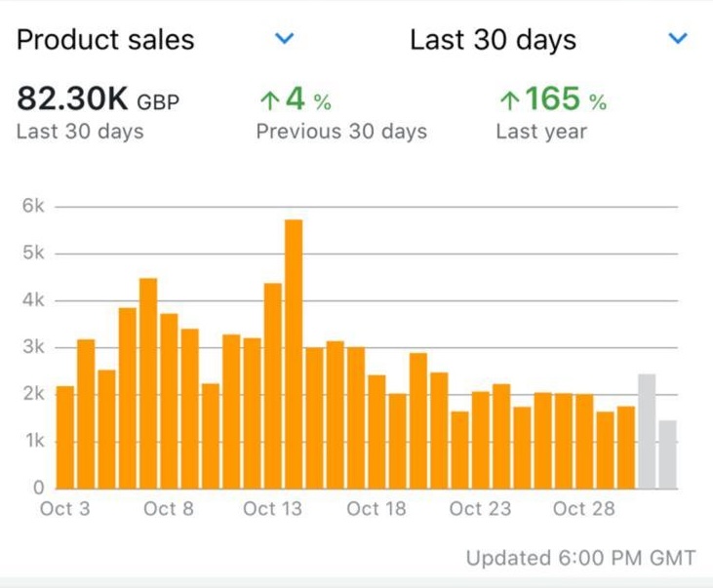Image resolution: width=713 pixels, height=588 pixels.
Task: Select the Previous 30 days comparison
Action: 341,132
